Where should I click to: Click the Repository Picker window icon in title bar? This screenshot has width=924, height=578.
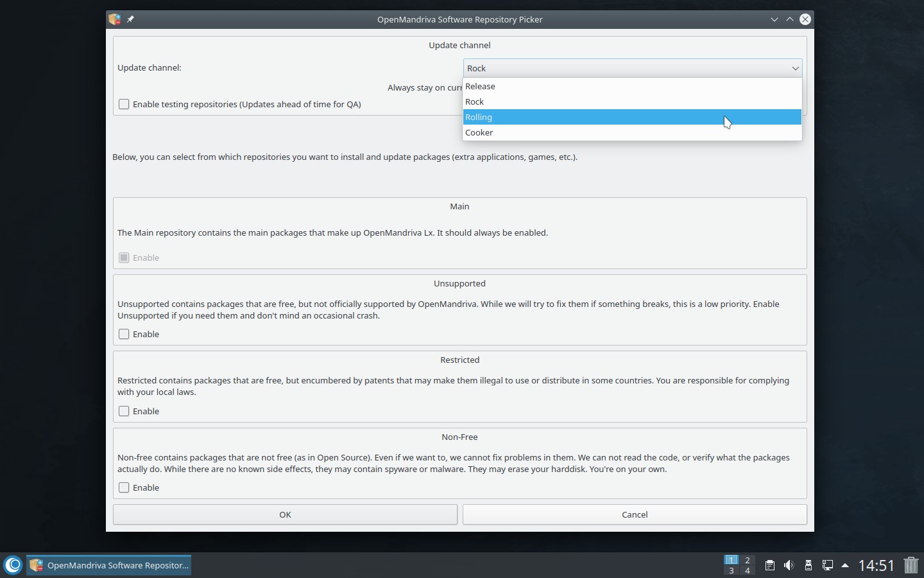coord(115,19)
